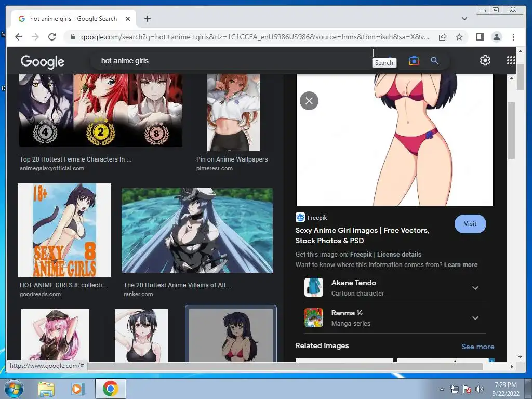Click the Google logo

pos(43,61)
